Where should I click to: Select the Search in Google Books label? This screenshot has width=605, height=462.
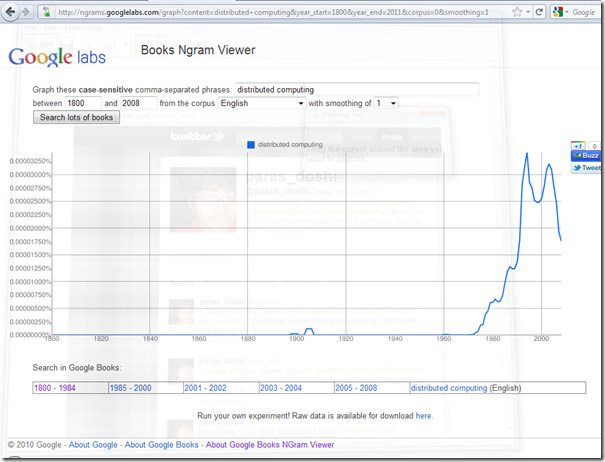(x=77, y=367)
